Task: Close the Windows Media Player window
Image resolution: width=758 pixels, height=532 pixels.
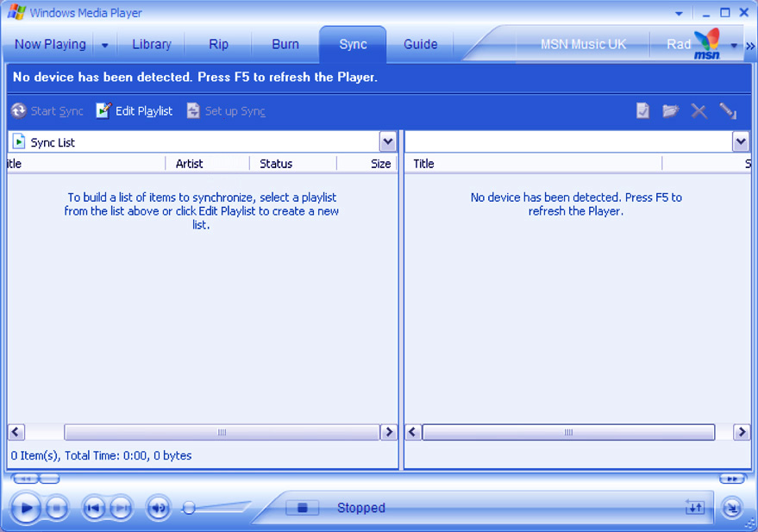Action: tap(744, 13)
